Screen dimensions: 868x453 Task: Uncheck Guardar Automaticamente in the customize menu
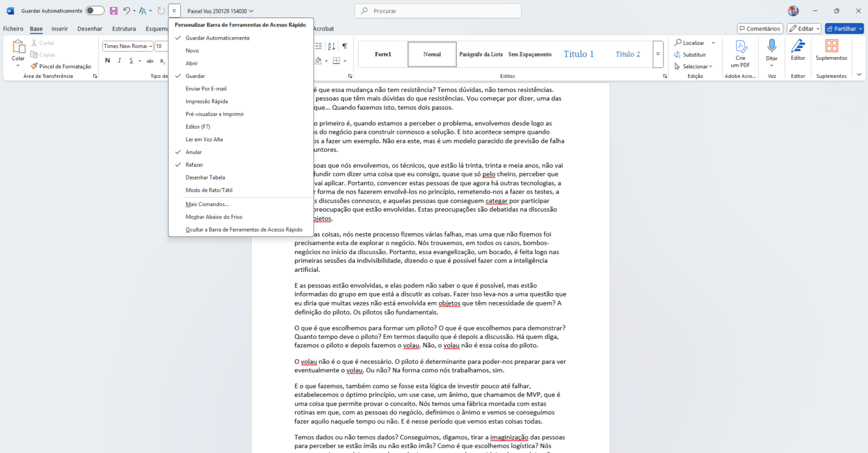pyautogui.click(x=241, y=38)
